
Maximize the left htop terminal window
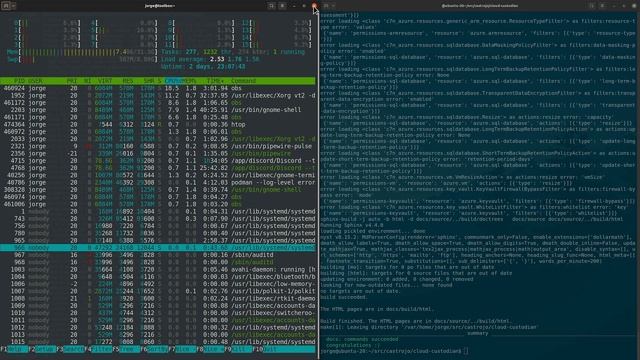tap(304, 6)
